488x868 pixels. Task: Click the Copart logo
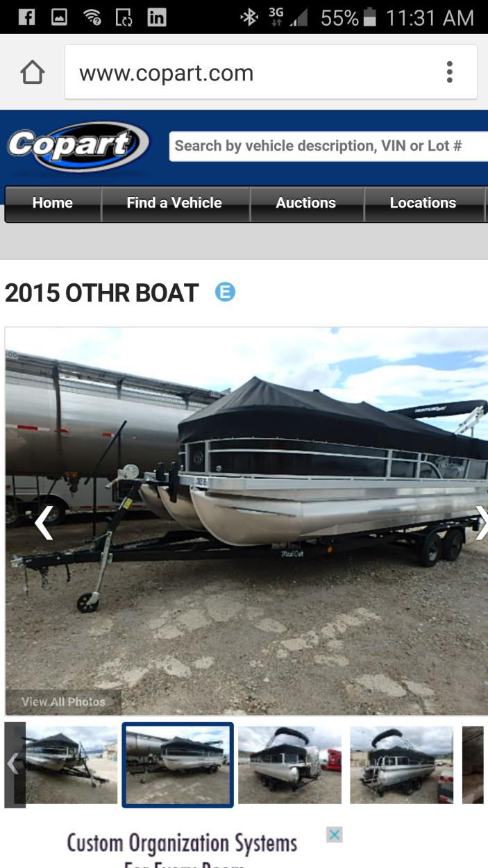[x=78, y=147]
